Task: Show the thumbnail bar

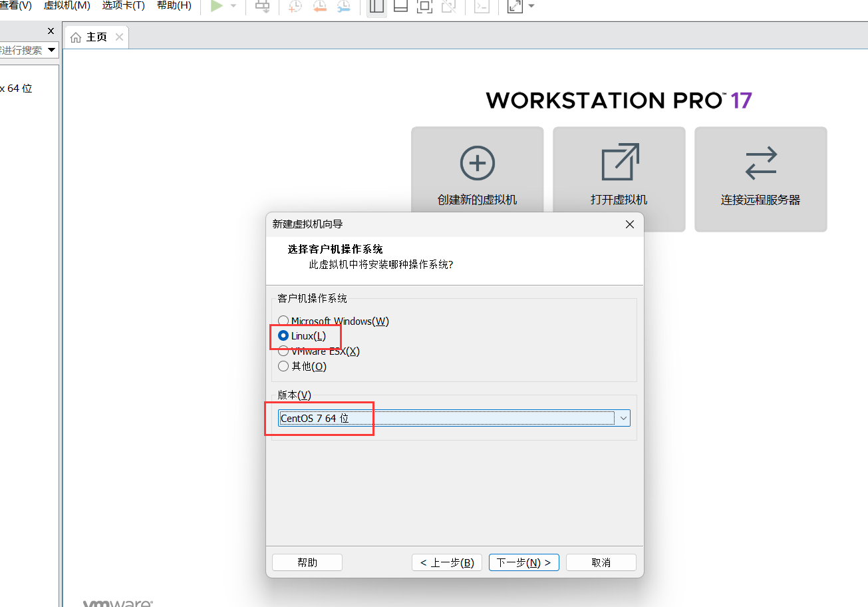Action: [x=400, y=7]
